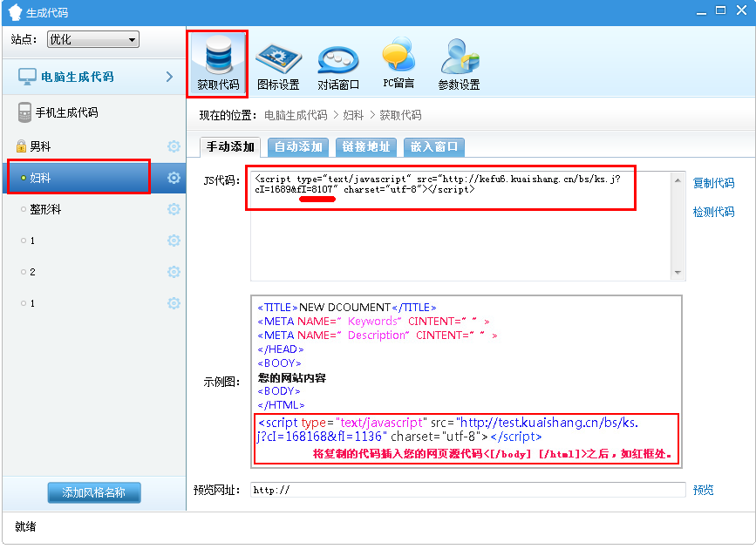Switch to the 嵌入窗口 tab
This screenshot has height=549, width=756.
433,146
